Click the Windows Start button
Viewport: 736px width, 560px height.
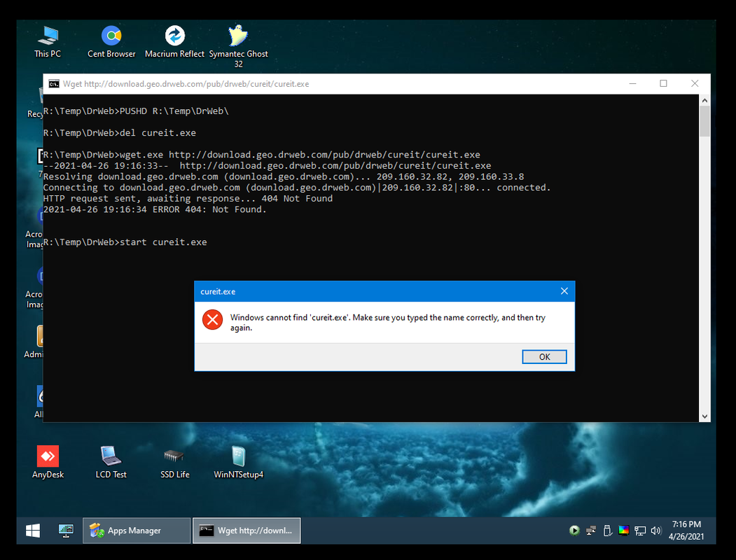(x=33, y=531)
